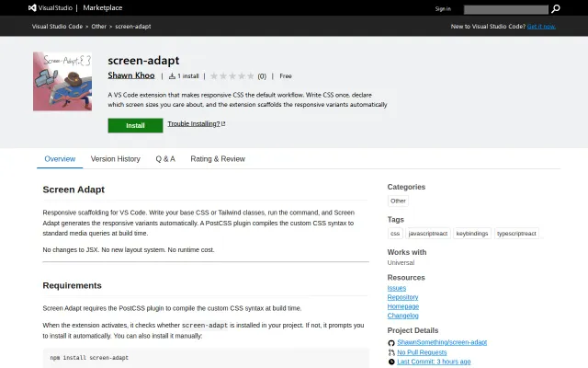Switch to the Version History tab
Screen dimensions: 588x368
coord(115,159)
